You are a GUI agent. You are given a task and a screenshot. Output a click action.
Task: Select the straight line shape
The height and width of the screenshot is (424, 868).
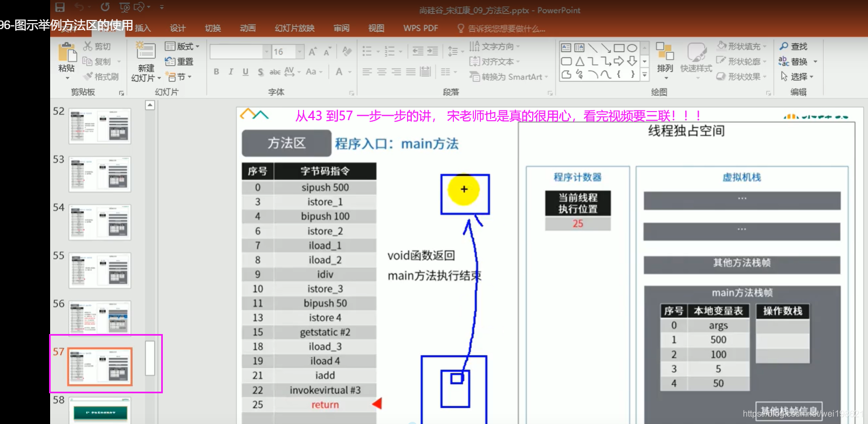593,47
